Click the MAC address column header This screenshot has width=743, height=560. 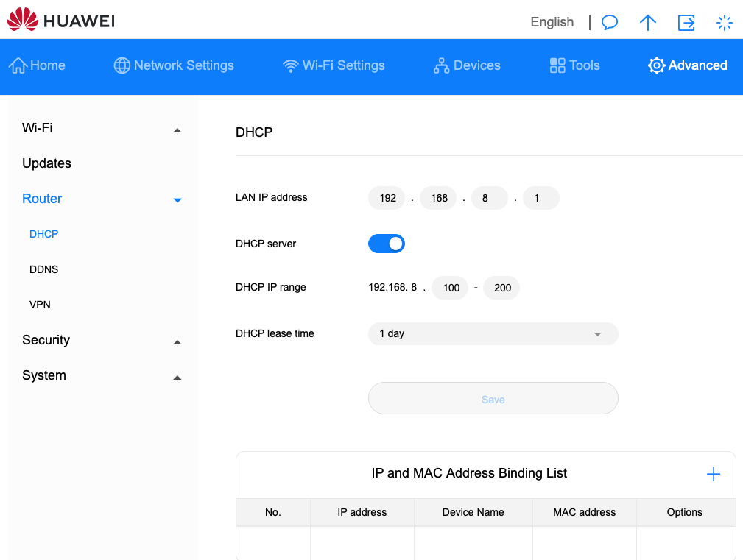point(584,512)
